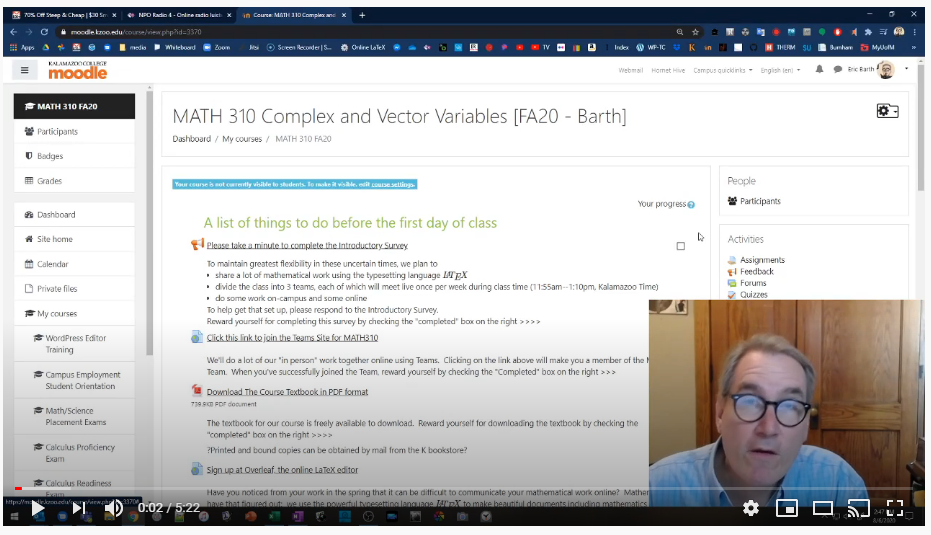
Task: Open the Introductory Survey link
Action: pyautogui.click(x=307, y=245)
